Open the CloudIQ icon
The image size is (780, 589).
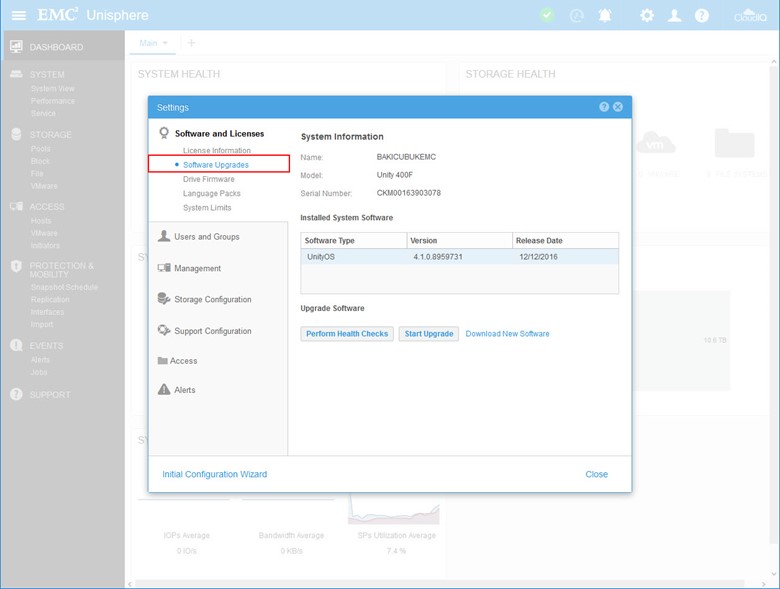tap(750, 15)
